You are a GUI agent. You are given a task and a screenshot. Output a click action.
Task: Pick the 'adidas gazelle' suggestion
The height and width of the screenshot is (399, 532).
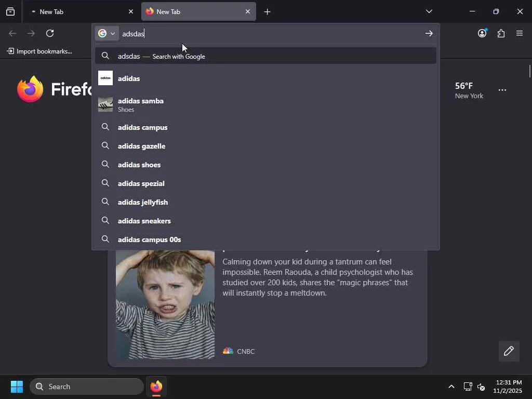265,146
